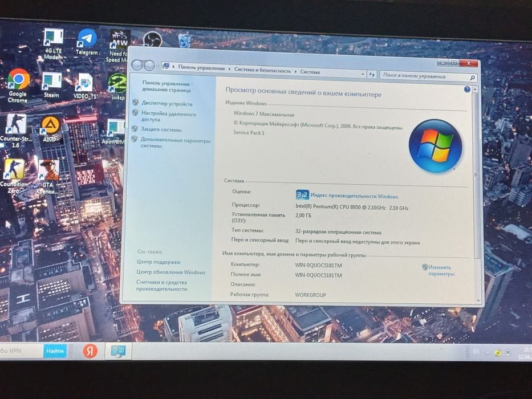Open 'Индекс производительности Windows' link
Screen dimensions: 532x399
click(354, 196)
